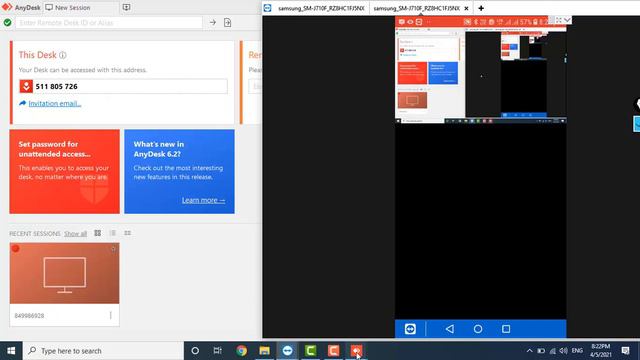Switch to AnyDesk on taskbar

(x=356, y=351)
